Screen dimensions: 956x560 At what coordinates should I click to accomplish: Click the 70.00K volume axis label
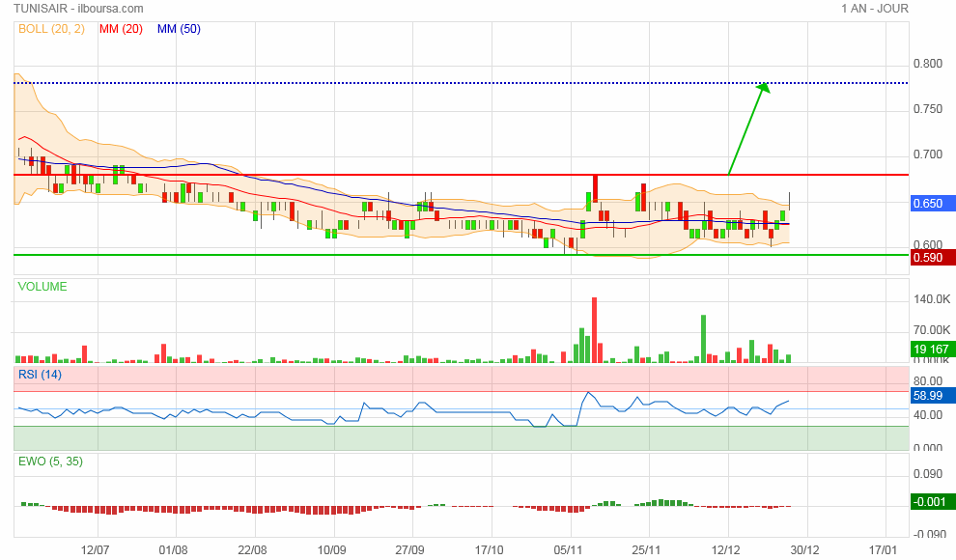(x=932, y=329)
